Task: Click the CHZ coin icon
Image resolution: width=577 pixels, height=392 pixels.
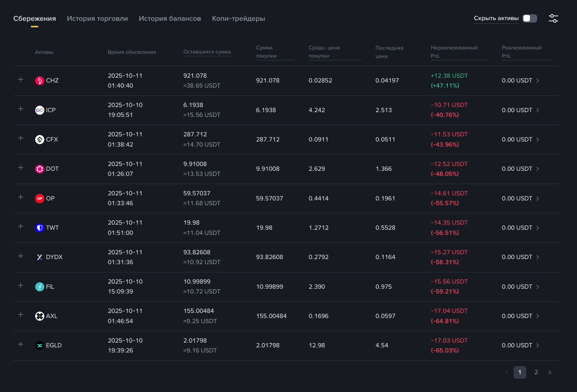Action: tap(40, 81)
